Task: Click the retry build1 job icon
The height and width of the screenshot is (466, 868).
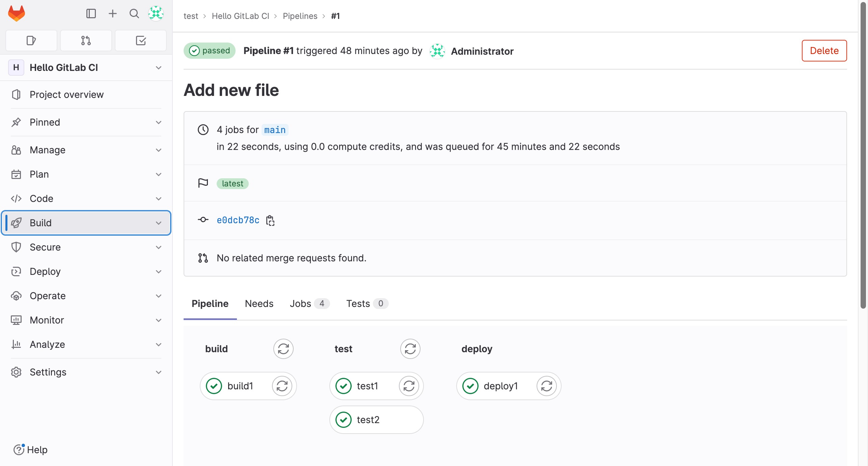Action: pos(281,386)
